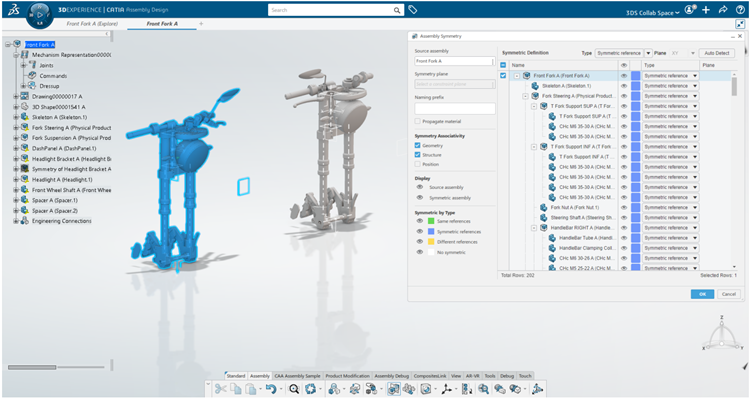
Task: Click the green Same references color swatch
Action: click(x=432, y=222)
